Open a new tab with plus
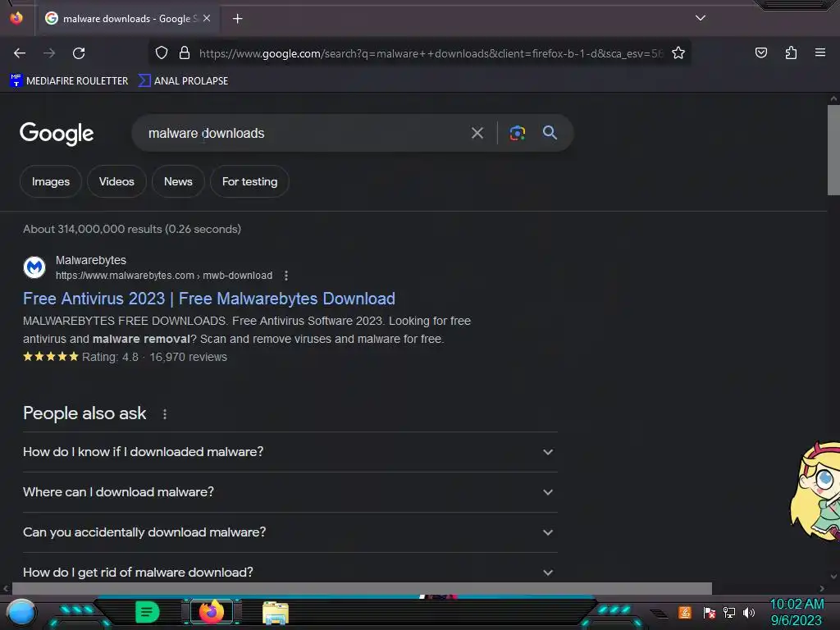 tap(237, 19)
